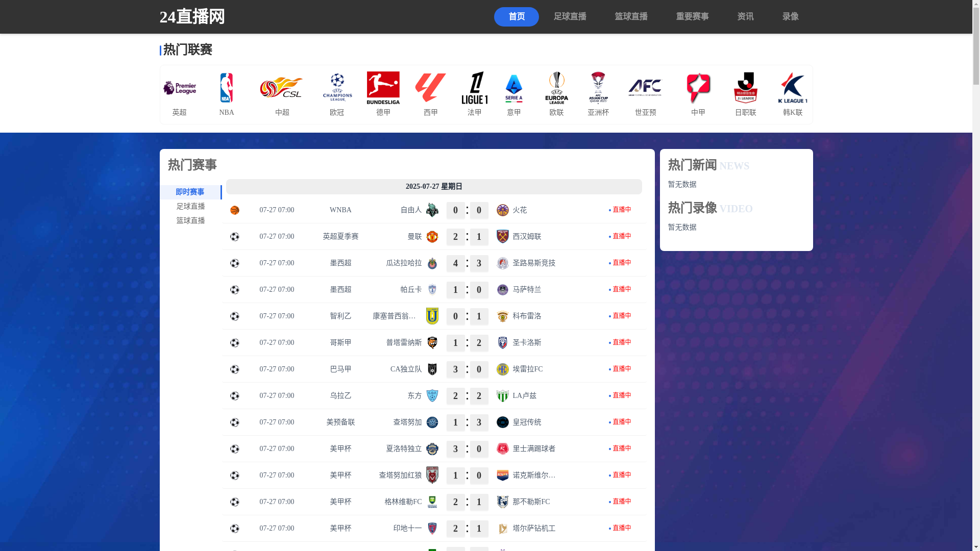Open the K League 1 韩K联 logo

tap(793, 88)
